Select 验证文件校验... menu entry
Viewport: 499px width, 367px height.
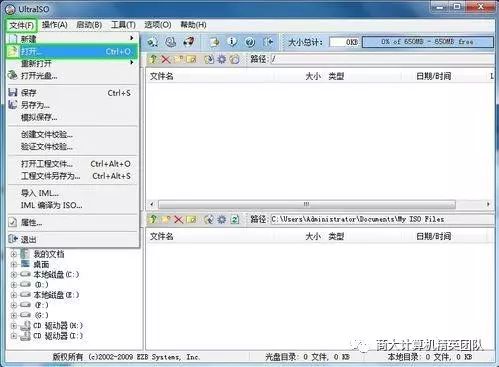point(72,146)
